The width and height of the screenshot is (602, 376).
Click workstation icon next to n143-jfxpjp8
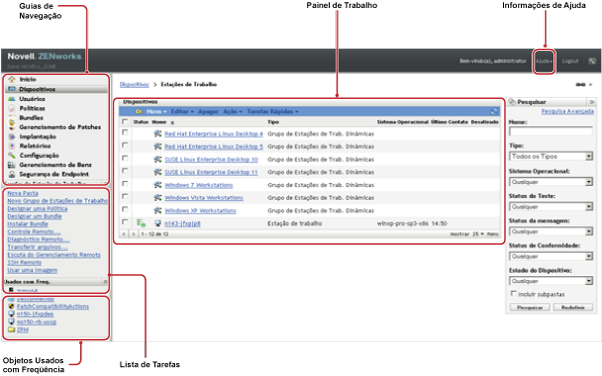[157, 223]
